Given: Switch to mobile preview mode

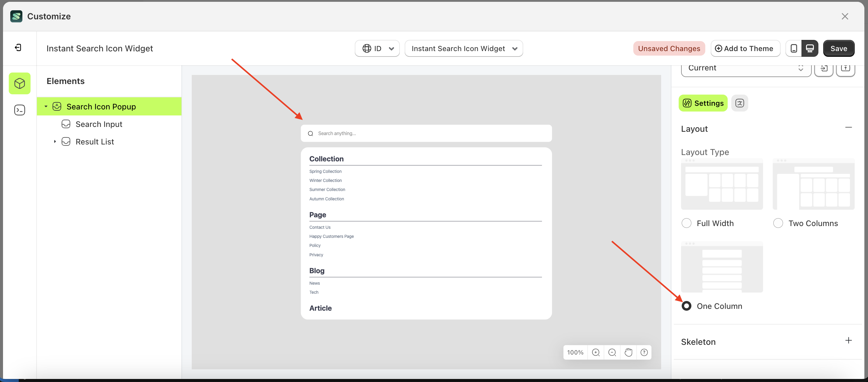Looking at the screenshot, I should pos(794,48).
